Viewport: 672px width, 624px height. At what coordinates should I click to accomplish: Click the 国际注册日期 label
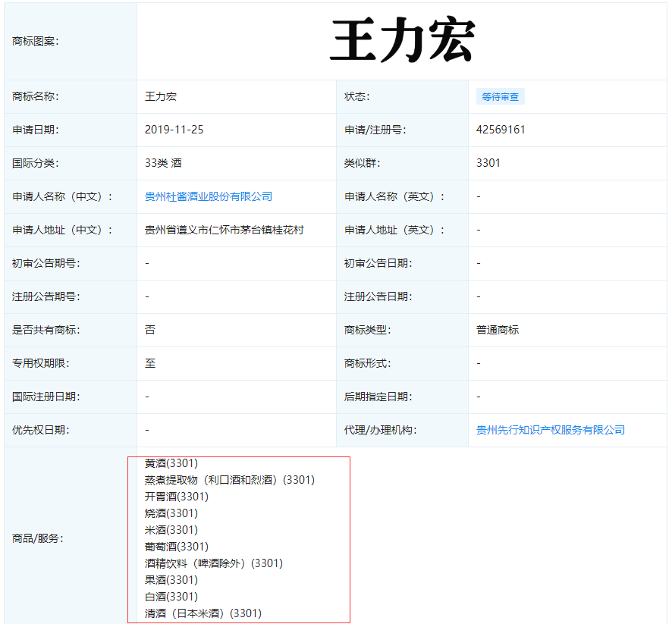46,397
